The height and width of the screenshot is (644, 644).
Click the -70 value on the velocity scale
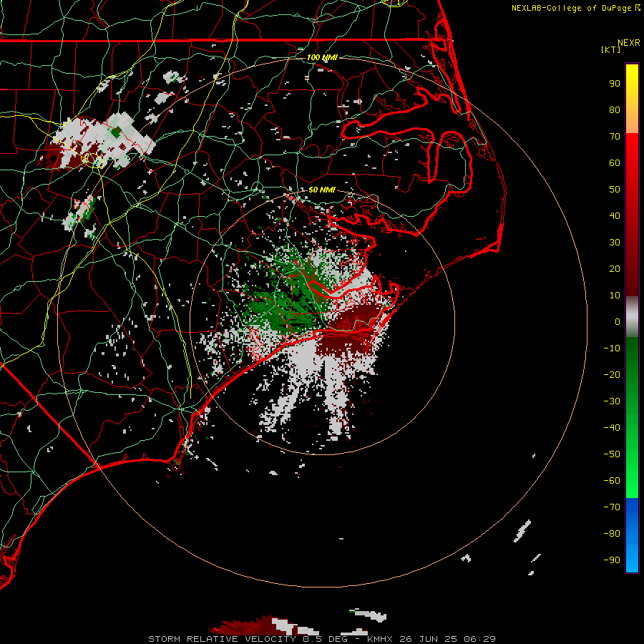click(612, 507)
